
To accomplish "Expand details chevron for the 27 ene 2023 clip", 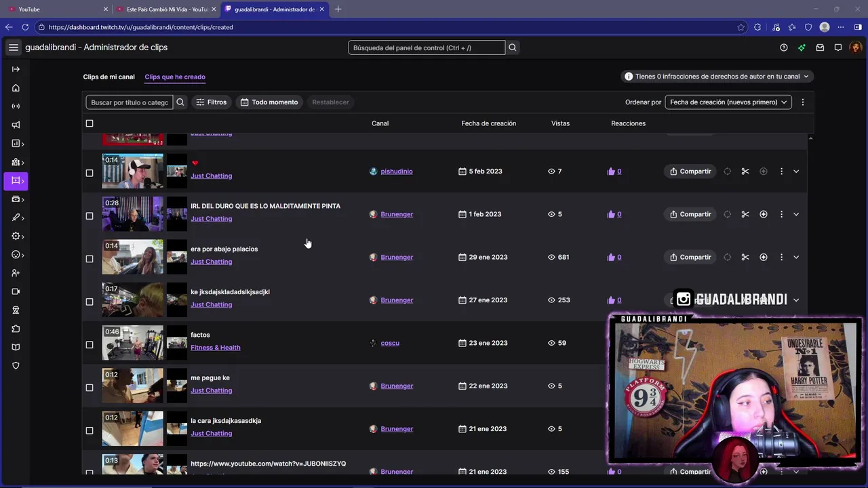I will 796,300.
